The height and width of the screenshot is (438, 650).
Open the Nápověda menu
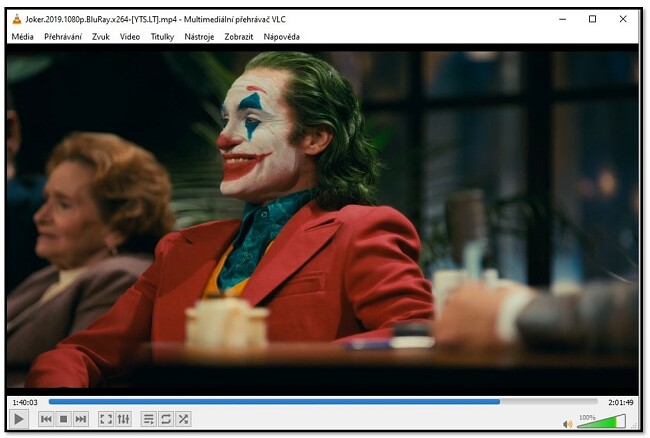coord(281,36)
